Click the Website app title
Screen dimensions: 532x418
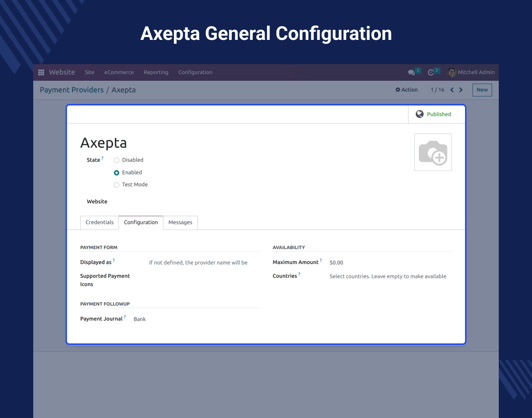[x=62, y=72]
